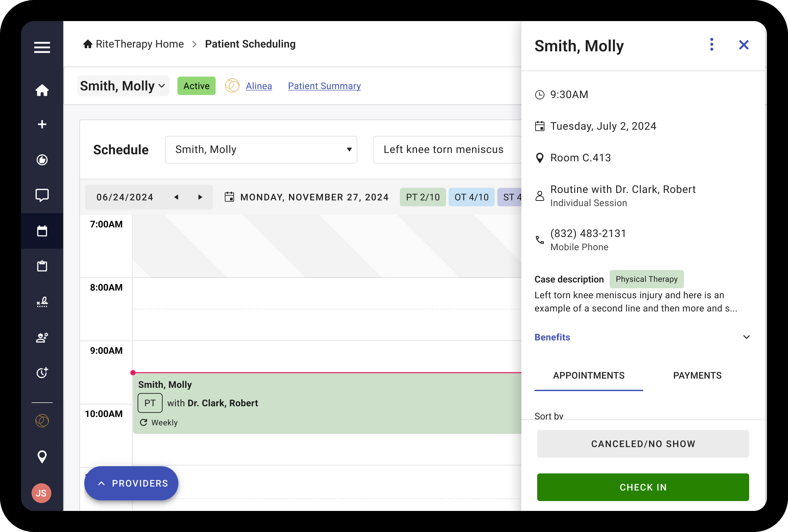Click the phone number (832) 483-2131
This screenshot has width=788, height=532.
(588, 233)
